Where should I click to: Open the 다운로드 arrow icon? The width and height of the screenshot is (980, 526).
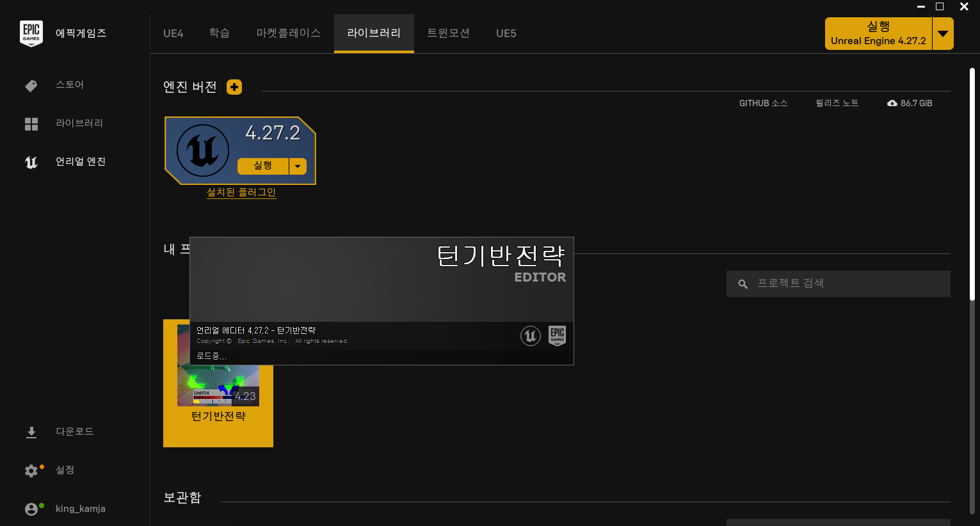pos(31,433)
